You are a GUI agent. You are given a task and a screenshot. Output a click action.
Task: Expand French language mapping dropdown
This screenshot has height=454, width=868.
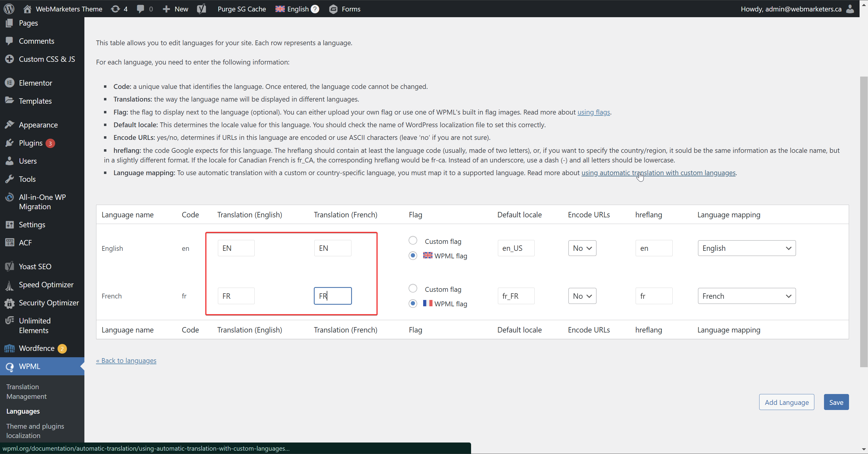coord(746,296)
